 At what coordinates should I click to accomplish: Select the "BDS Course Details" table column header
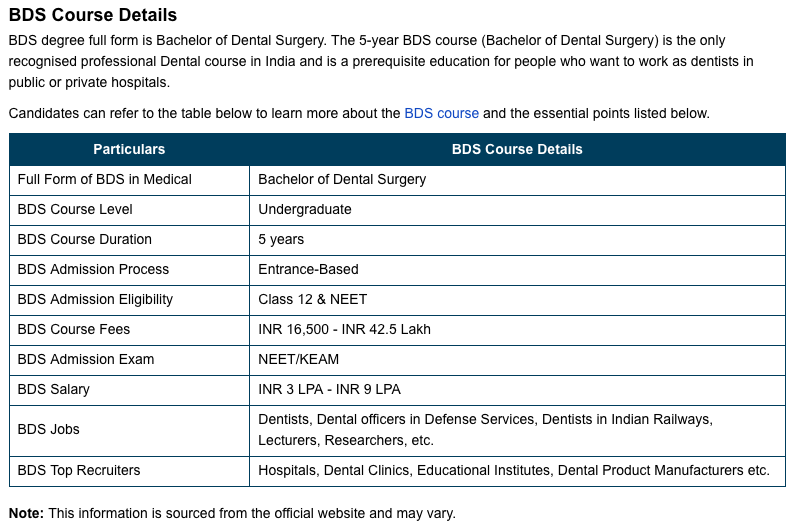(x=517, y=149)
